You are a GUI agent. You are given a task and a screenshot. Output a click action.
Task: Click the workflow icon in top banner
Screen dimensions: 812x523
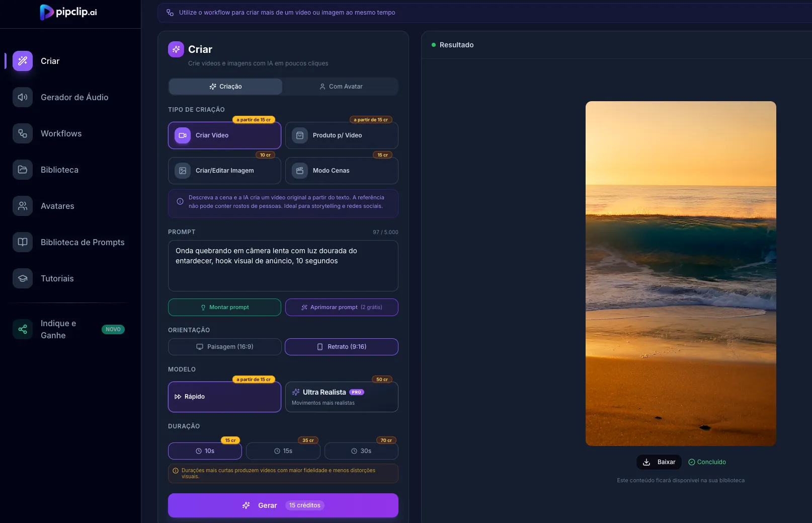[170, 13]
